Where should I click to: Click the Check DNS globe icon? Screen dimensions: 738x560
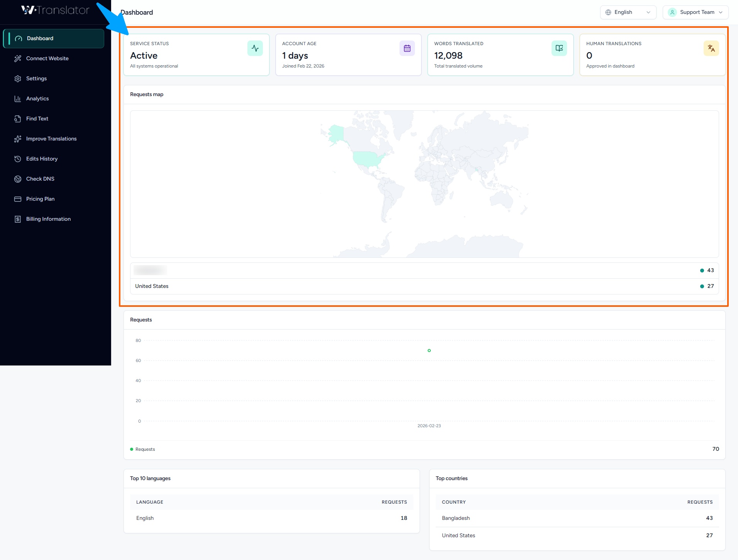pos(18,179)
